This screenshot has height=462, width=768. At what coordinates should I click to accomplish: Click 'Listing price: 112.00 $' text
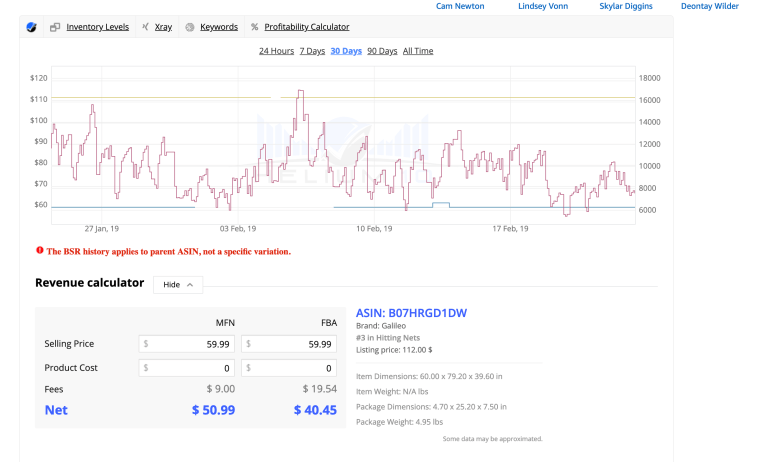point(394,350)
